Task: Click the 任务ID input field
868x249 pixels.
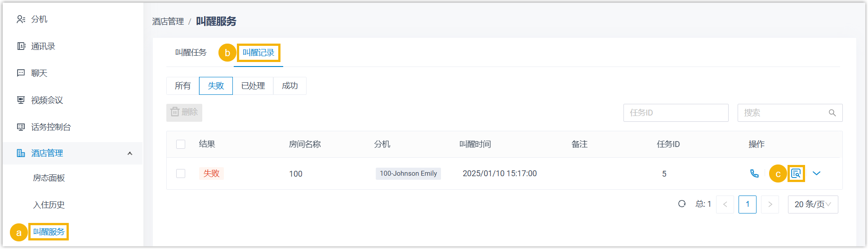Action: coord(675,113)
